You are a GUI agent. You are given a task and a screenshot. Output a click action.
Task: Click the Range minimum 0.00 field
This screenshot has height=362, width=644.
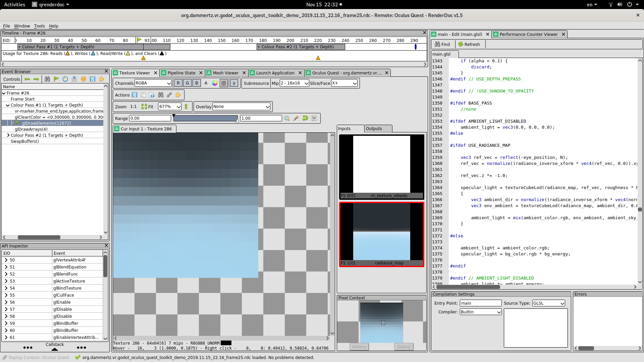pos(150,118)
